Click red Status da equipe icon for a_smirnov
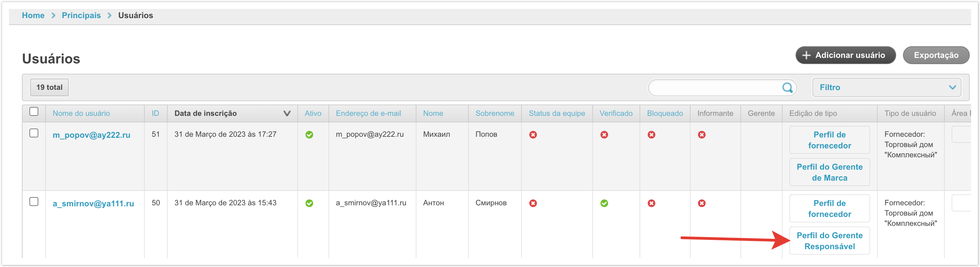 click(533, 203)
